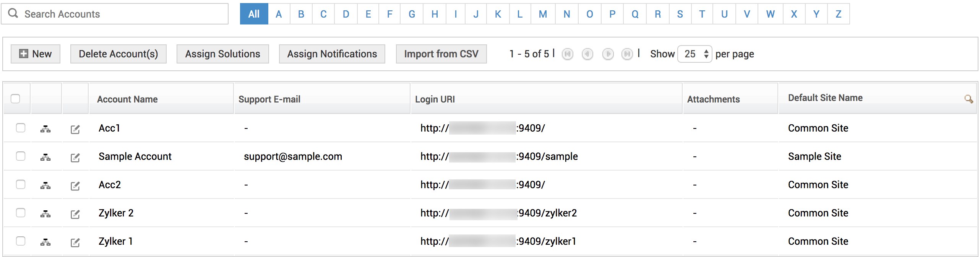
Task: Click the column search magnifier icon
Action: (968, 99)
